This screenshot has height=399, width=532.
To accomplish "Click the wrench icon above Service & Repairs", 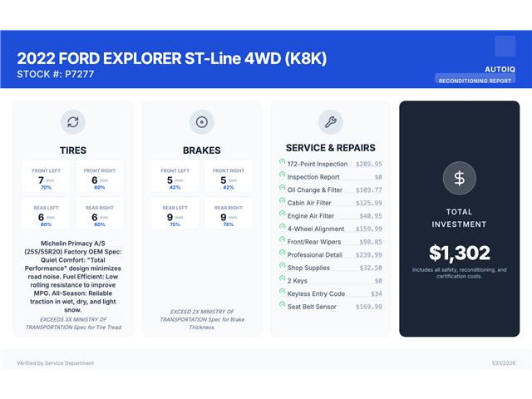I will coord(330,122).
